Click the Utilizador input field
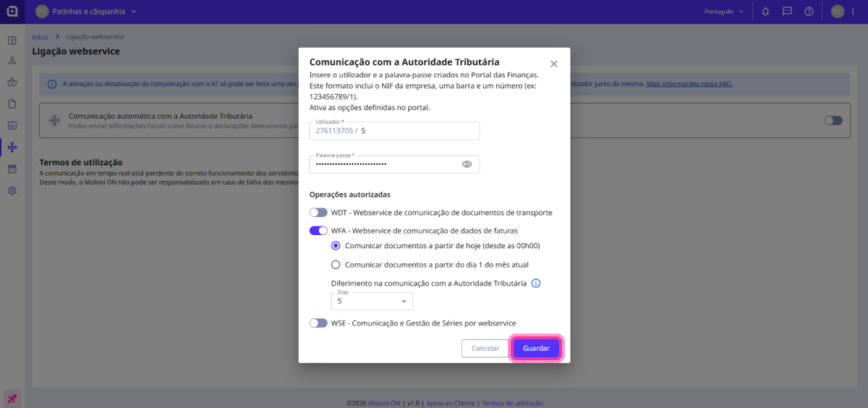The width and height of the screenshot is (868, 408). pyautogui.click(x=394, y=131)
